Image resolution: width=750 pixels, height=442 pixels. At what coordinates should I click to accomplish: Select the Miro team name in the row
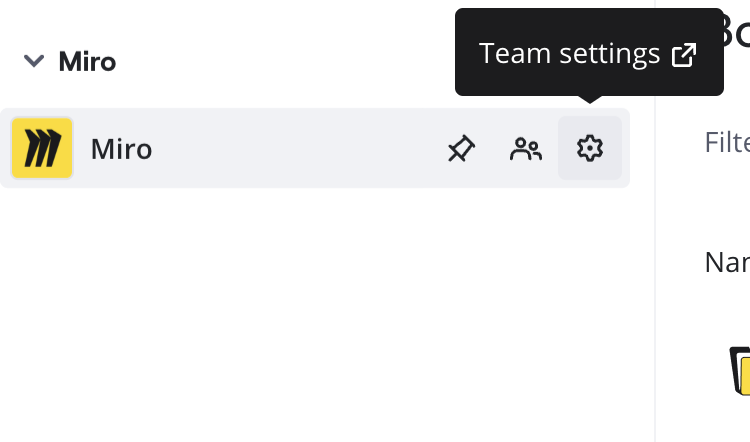click(121, 149)
